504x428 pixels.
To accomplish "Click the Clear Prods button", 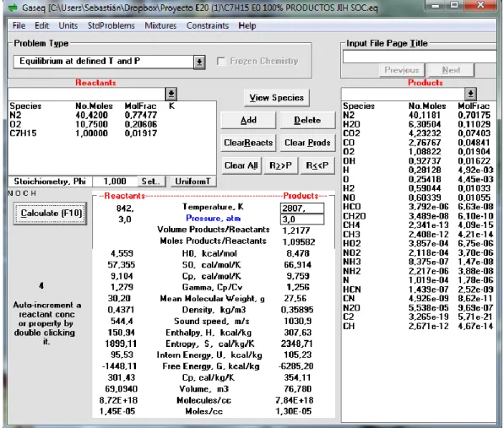I will 307,143.
